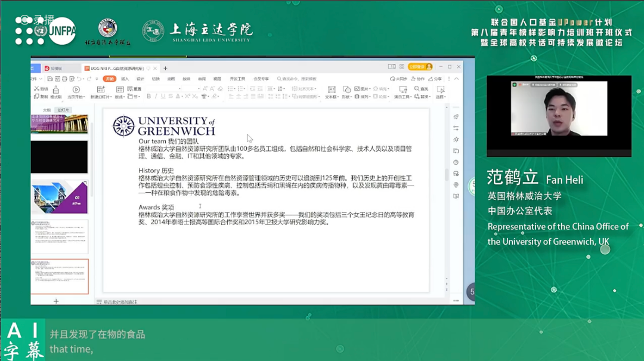
Task: Click the print preview icon
Action: click(x=72, y=79)
